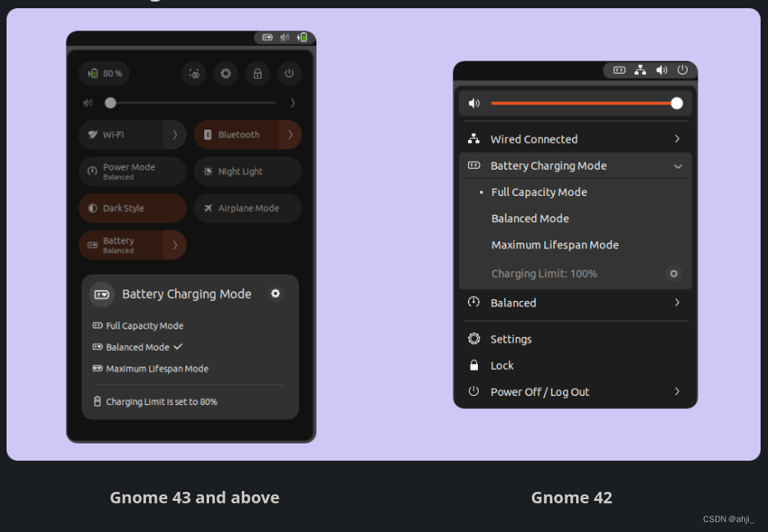Viewport: 768px width, 532px height.
Task: Expand the Wi-Fi networks arrow
Action: (x=175, y=134)
